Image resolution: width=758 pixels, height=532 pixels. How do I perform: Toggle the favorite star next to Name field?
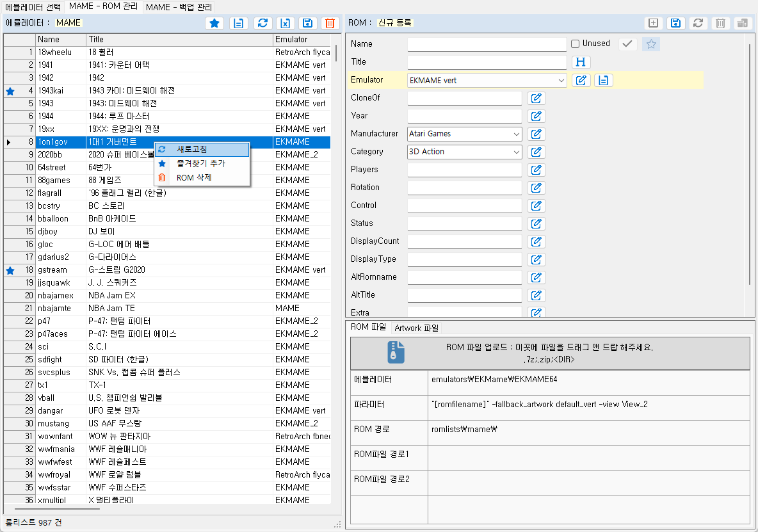click(650, 44)
